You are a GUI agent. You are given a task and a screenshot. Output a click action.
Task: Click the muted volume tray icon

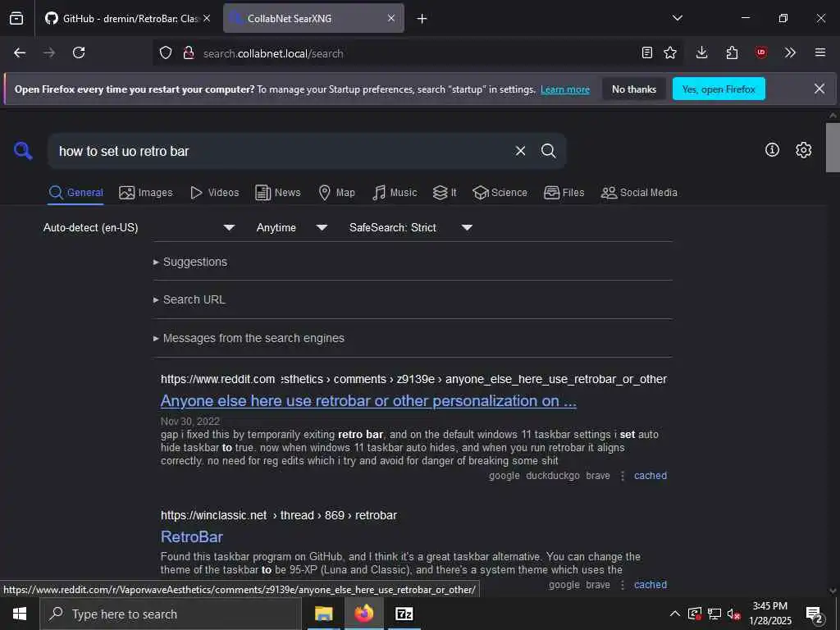pyautogui.click(x=733, y=614)
